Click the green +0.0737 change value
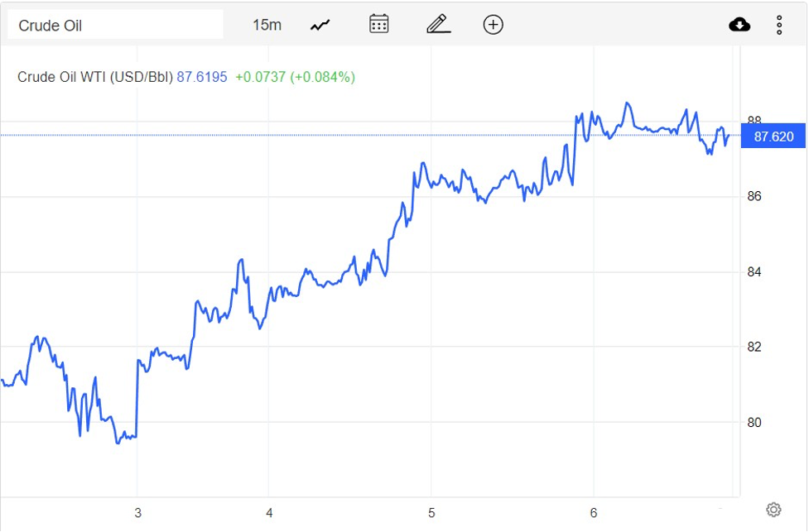 click(x=260, y=77)
